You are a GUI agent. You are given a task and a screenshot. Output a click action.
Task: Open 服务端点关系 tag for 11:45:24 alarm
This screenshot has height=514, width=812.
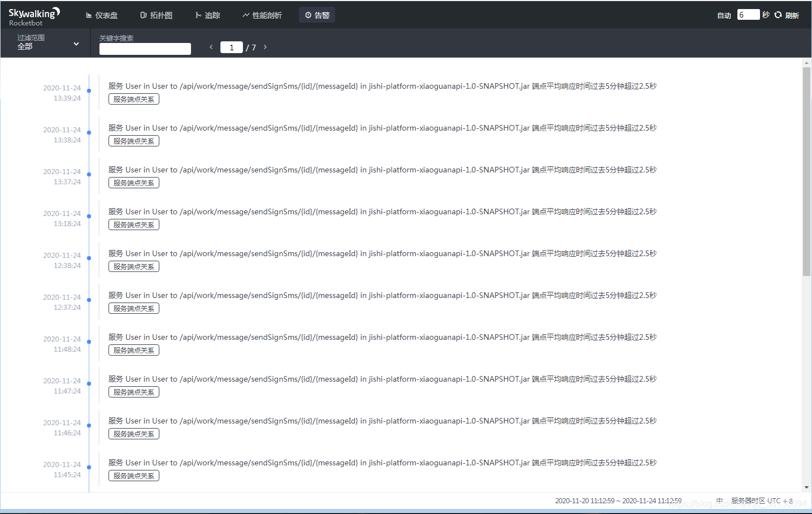[x=134, y=476]
